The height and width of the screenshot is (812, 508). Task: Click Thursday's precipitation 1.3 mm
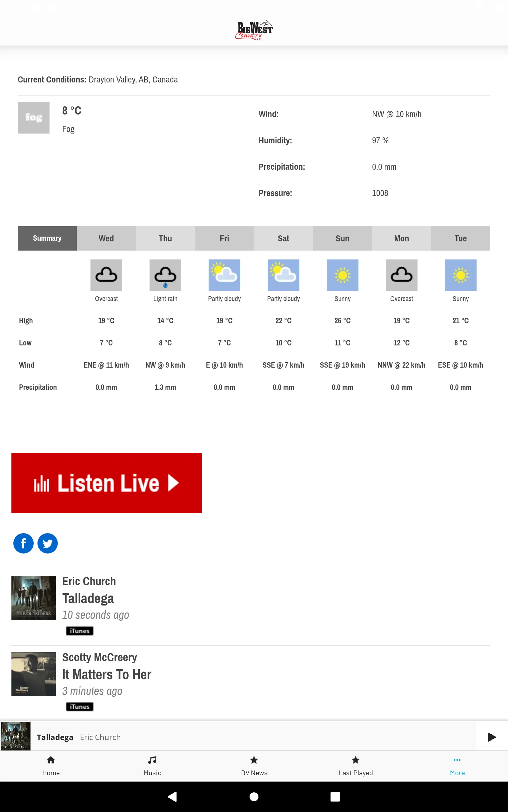click(165, 387)
